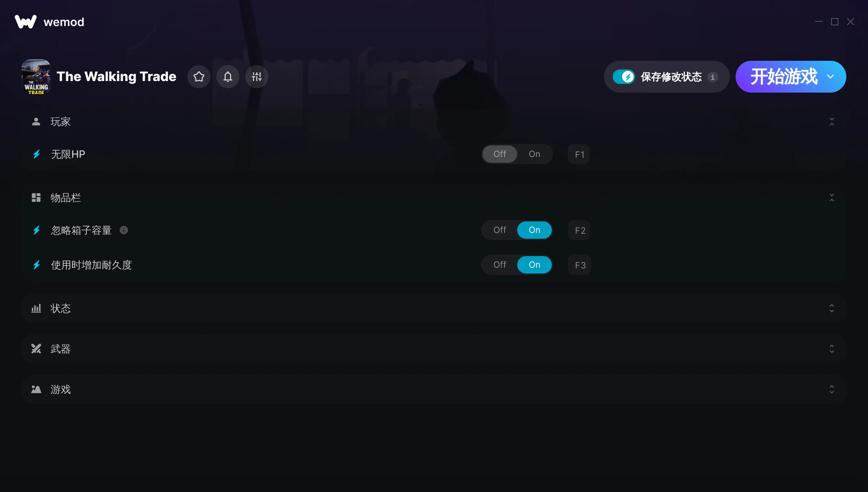This screenshot has width=868, height=492.
Task: Click the 开始游戏 button
Action: coord(784,77)
